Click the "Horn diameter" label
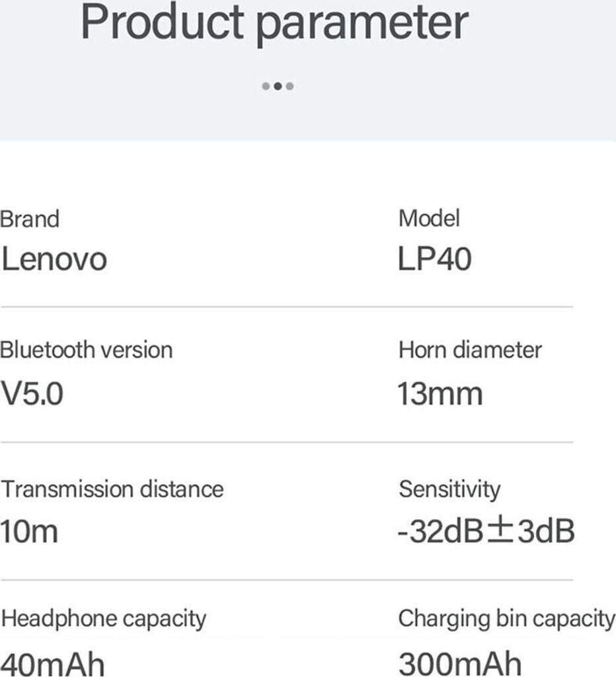The image size is (616, 677). coord(470,350)
